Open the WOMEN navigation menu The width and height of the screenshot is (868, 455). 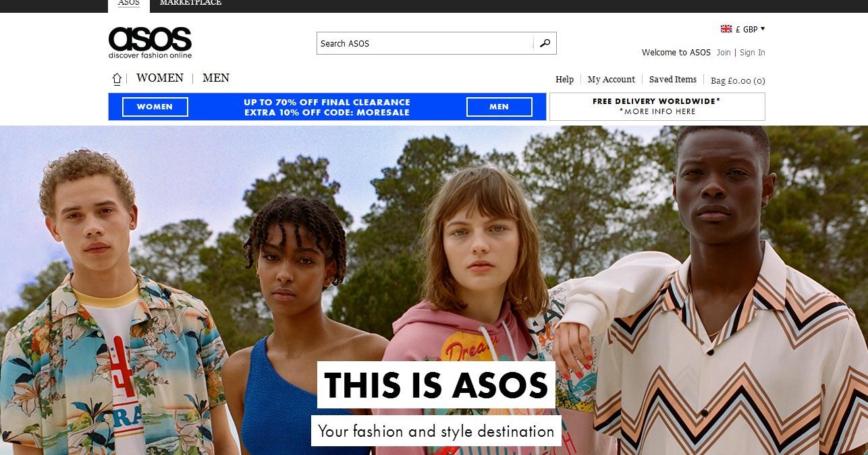(160, 78)
